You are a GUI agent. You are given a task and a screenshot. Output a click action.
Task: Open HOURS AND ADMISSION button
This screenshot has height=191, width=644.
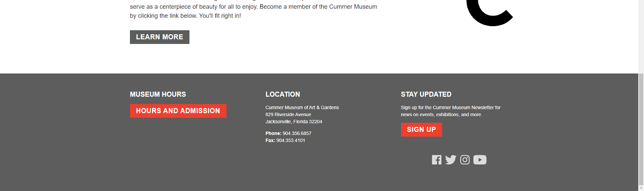[178, 111]
